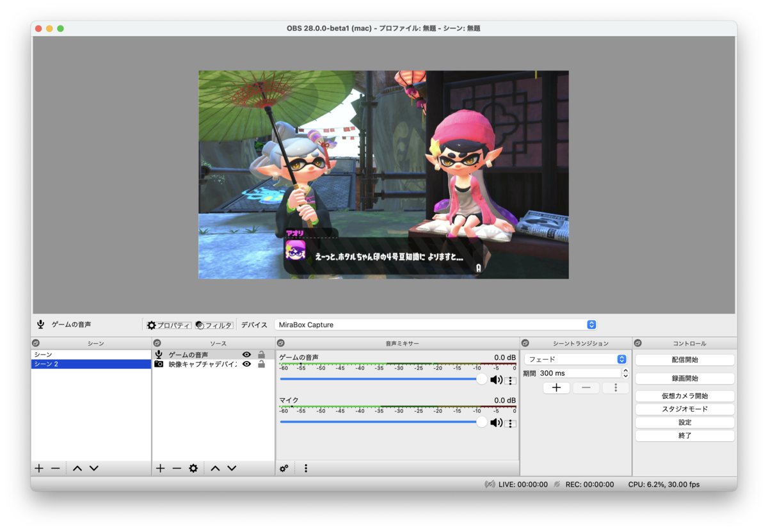Add a new source with the plus icon

pos(160,469)
